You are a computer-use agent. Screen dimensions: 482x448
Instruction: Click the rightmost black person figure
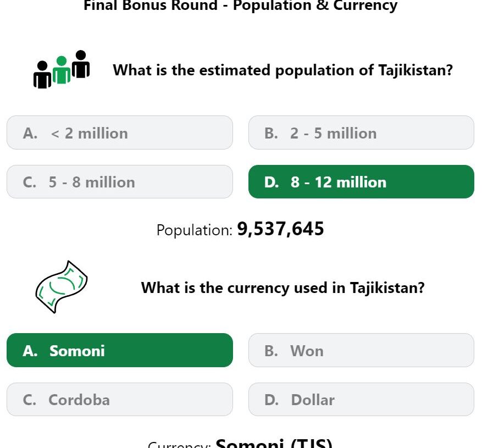[x=81, y=64]
